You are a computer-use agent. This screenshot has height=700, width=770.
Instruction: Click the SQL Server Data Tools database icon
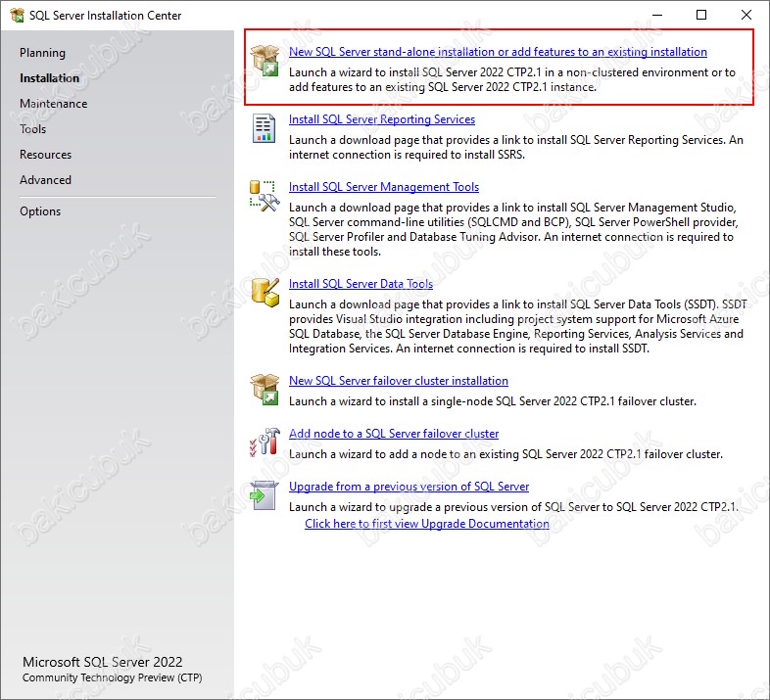pyautogui.click(x=265, y=292)
